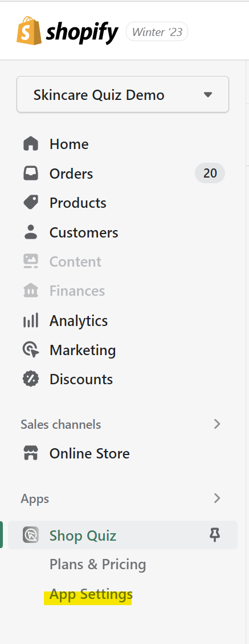Click the Shop Quiz app icon
The height and width of the screenshot is (644, 249).
tap(31, 535)
